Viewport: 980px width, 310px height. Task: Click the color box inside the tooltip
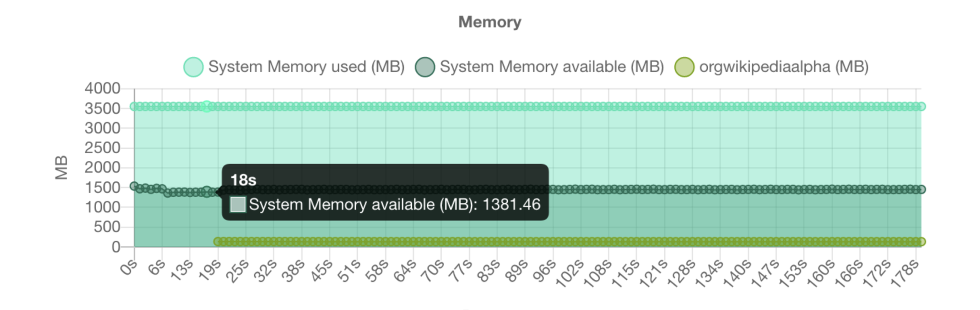coord(238,205)
